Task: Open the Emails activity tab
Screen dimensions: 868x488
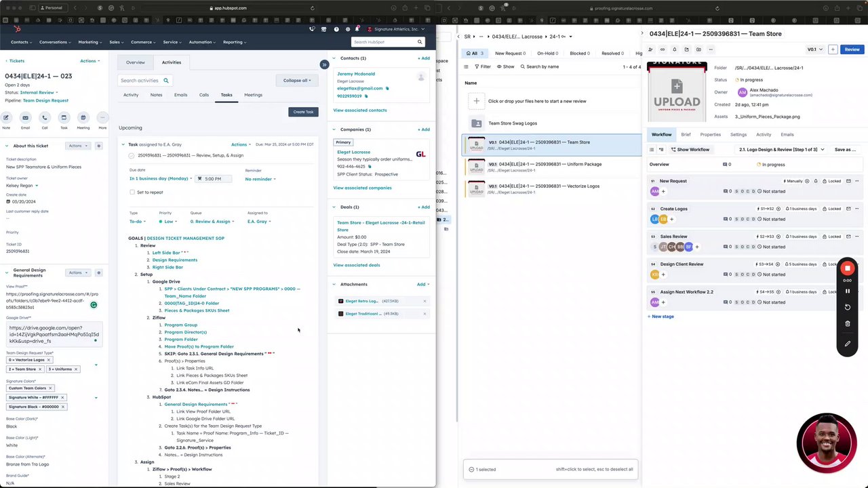Action: pos(180,95)
